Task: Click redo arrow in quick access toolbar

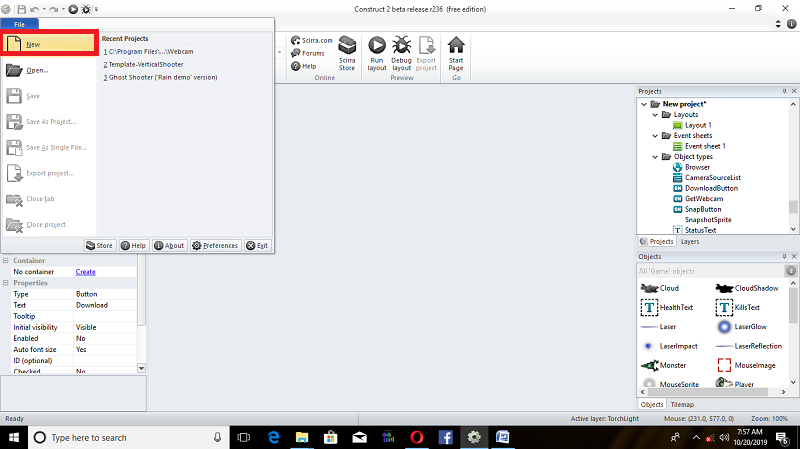Action: 53,9
